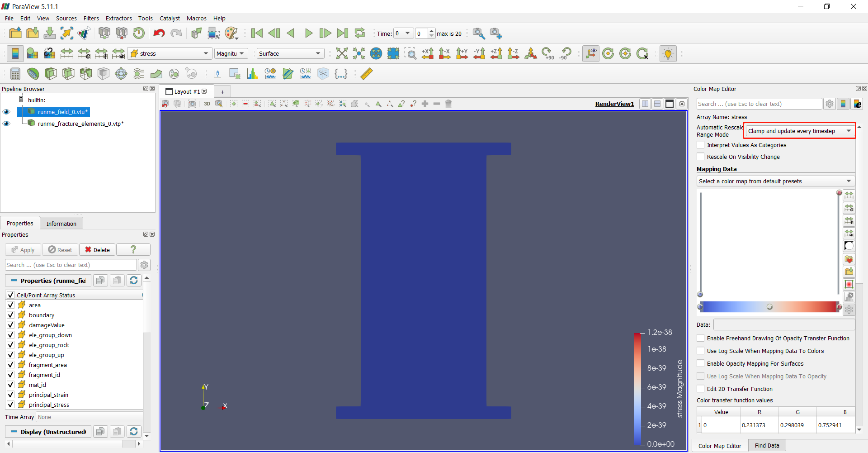Open the Magnitude component dropdown
Screen dimensions: 868x453
click(x=231, y=53)
